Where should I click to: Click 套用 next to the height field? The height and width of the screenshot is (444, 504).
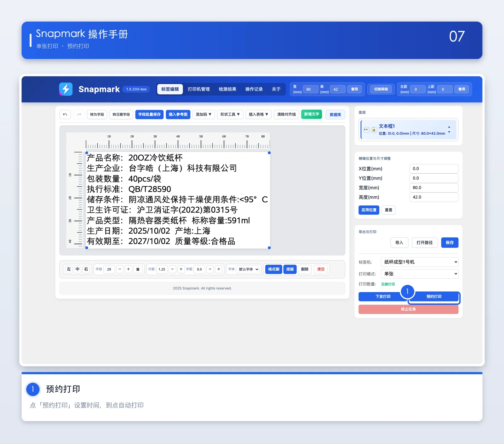coord(354,89)
